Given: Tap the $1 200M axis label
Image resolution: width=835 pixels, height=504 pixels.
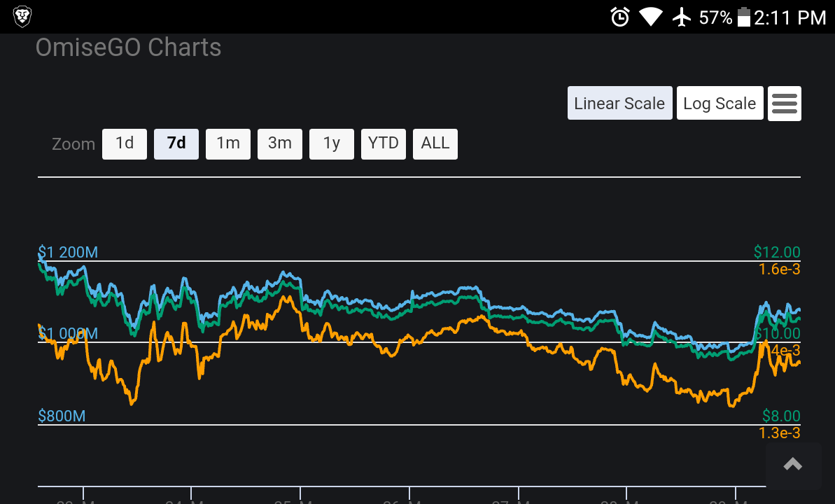Looking at the screenshot, I should click(x=68, y=252).
